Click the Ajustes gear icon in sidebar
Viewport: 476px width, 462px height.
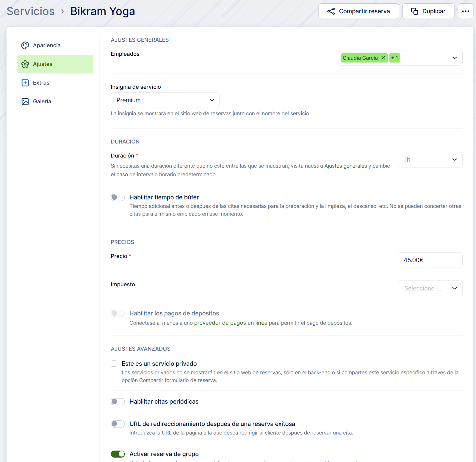coord(25,64)
